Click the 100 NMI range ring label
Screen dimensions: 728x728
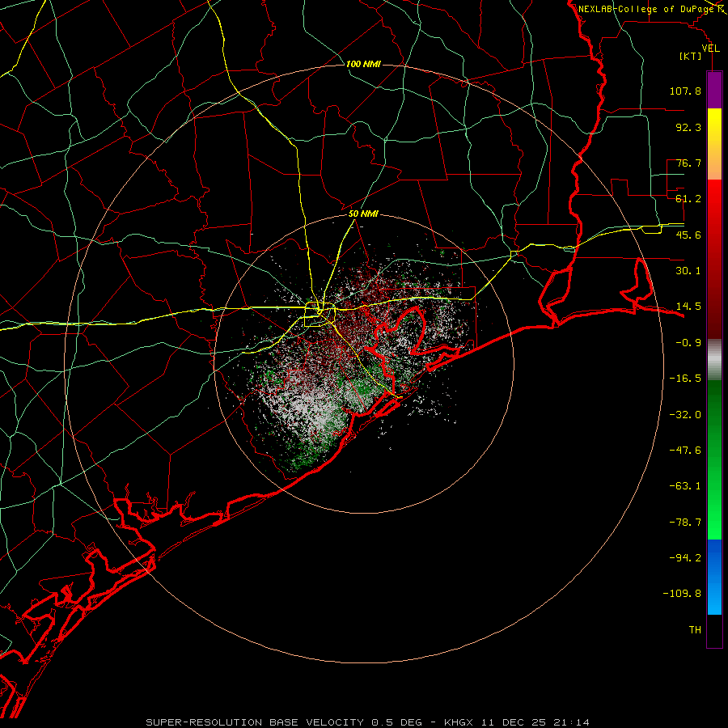(363, 64)
